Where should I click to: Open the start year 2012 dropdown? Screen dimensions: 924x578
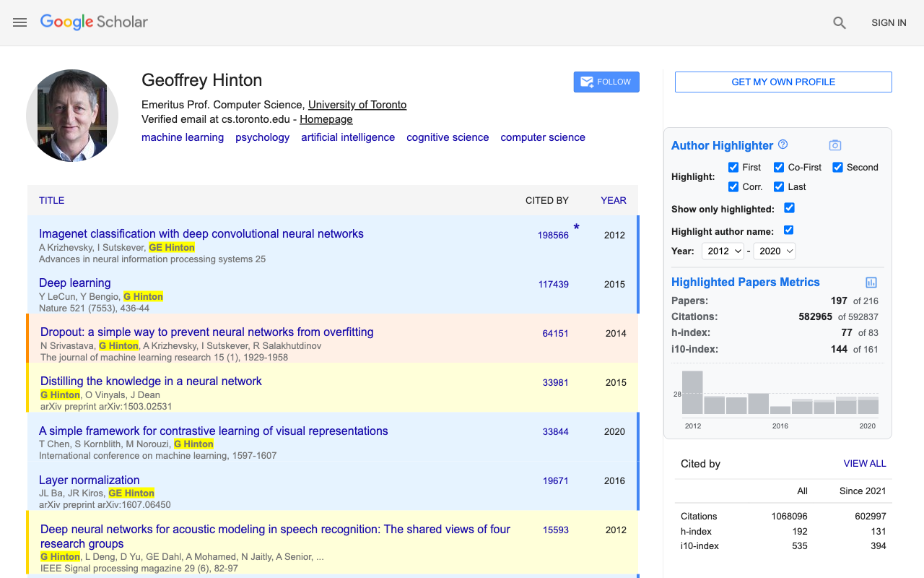pyautogui.click(x=723, y=251)
